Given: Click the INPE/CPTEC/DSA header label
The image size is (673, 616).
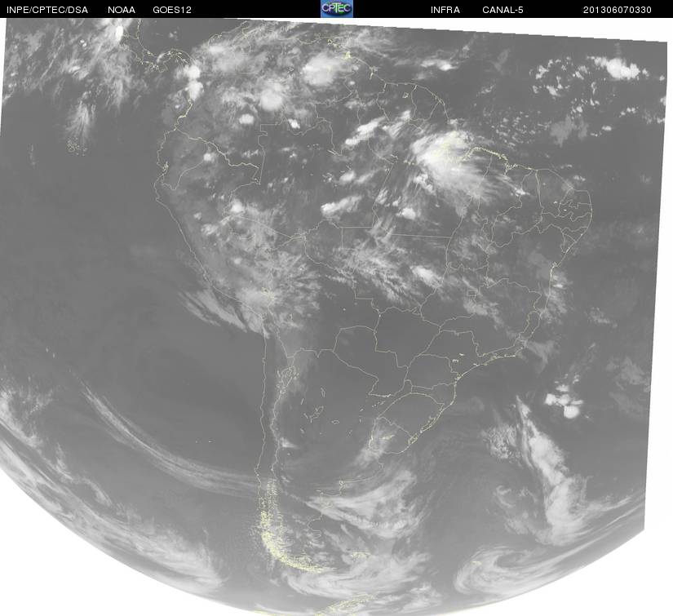Looking at the screenshot, I should point(47,10).
